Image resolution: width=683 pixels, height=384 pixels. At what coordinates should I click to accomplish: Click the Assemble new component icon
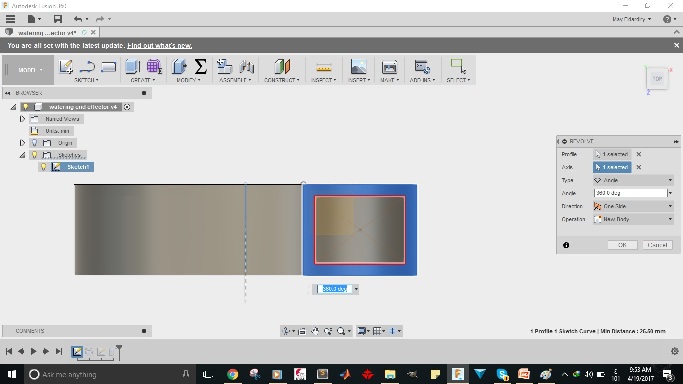point(225,67)
